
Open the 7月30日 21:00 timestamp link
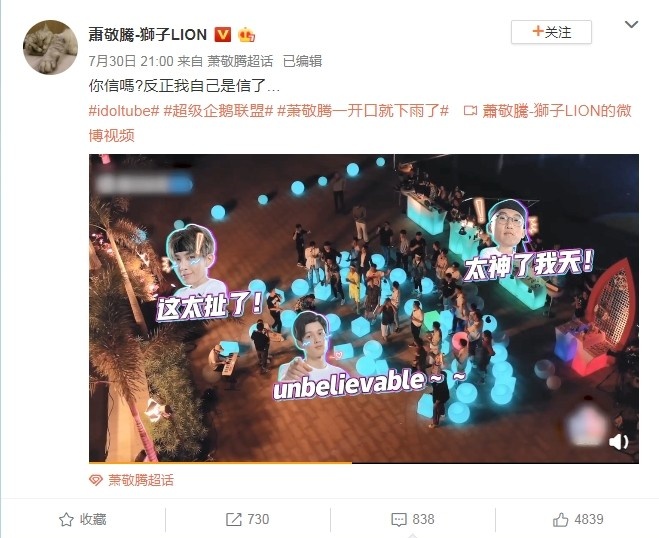tap(131, 61)
